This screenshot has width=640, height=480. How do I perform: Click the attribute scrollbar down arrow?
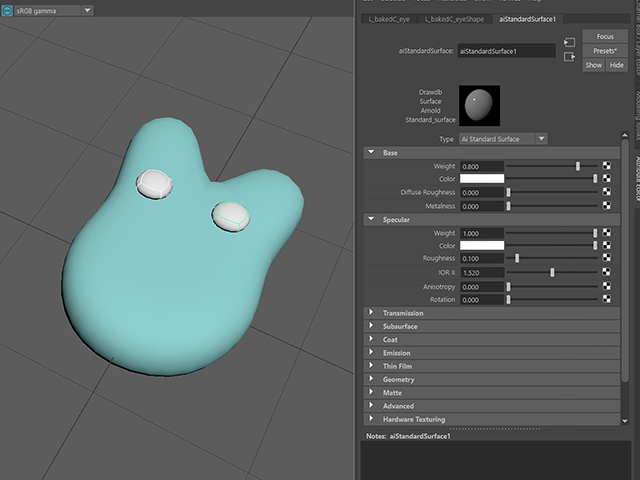[625, 421]
